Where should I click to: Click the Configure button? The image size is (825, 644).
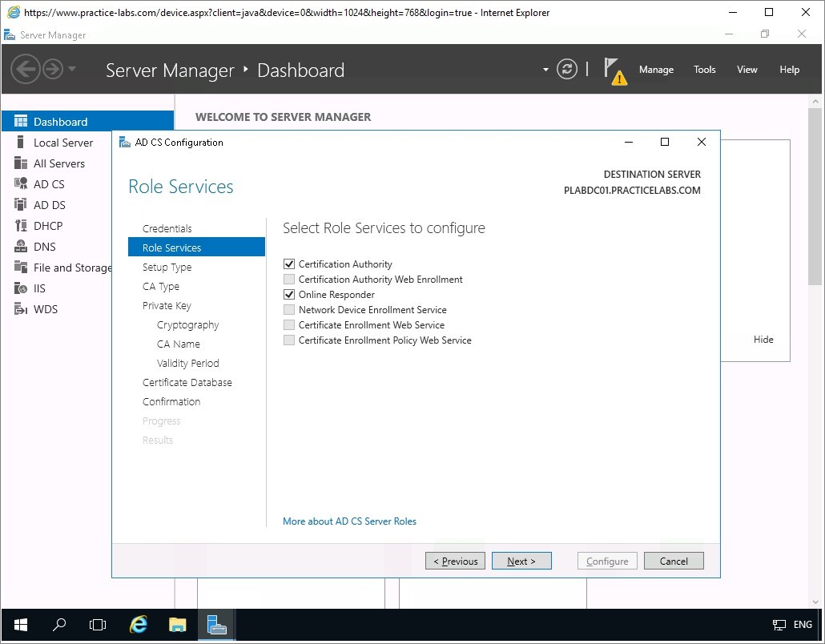point(607,561)
